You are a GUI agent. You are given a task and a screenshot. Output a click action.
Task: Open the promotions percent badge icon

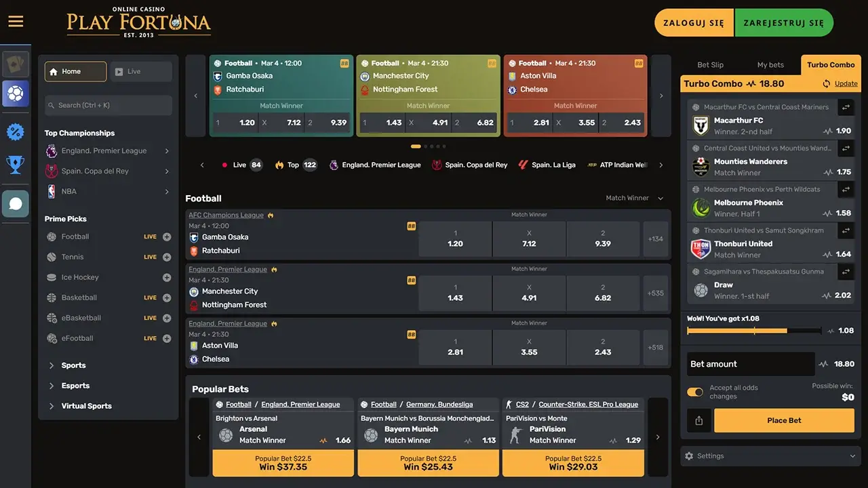[x=16, y=132]
